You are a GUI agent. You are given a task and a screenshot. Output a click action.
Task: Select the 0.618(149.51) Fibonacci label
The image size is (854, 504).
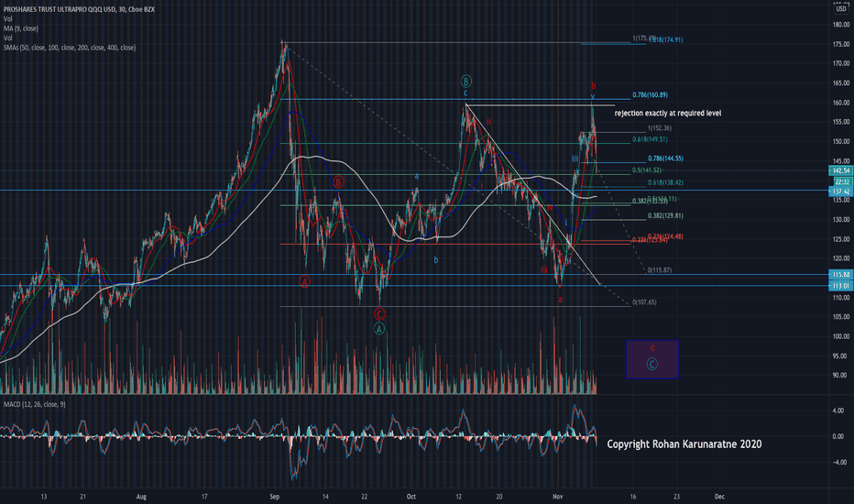(x=650, y=139)
